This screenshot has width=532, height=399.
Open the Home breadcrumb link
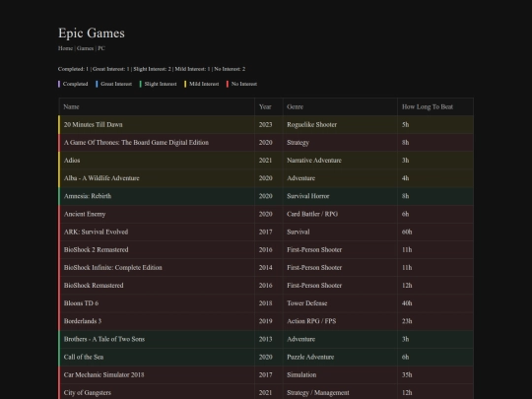(65, 48)
